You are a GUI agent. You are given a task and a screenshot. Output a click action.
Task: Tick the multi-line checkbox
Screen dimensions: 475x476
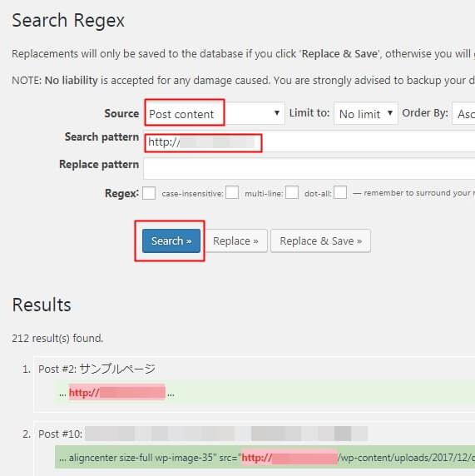click(292, 192)
